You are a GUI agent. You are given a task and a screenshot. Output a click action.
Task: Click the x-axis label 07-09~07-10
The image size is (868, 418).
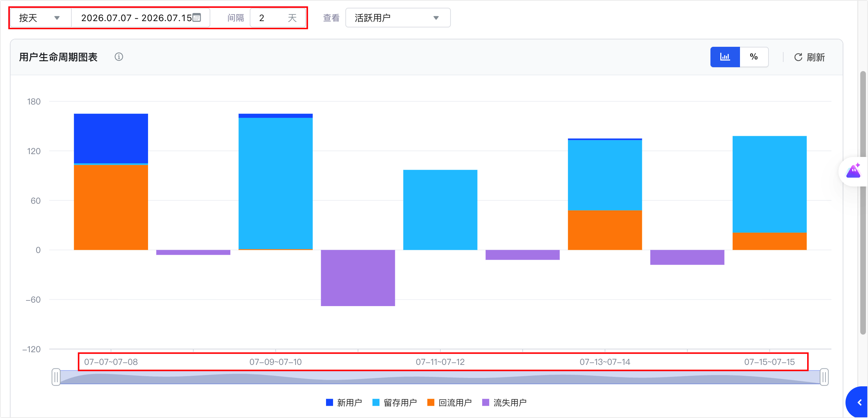click(x=275, y=362)
